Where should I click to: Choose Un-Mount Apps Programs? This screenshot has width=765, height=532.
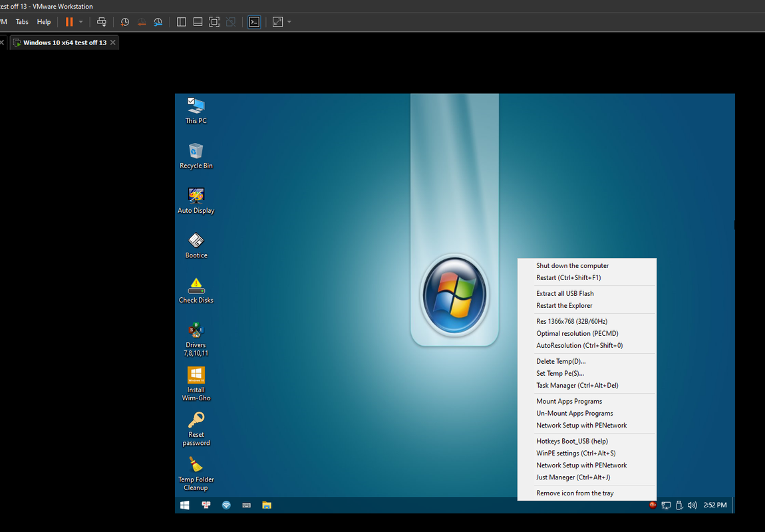(587, 413)
